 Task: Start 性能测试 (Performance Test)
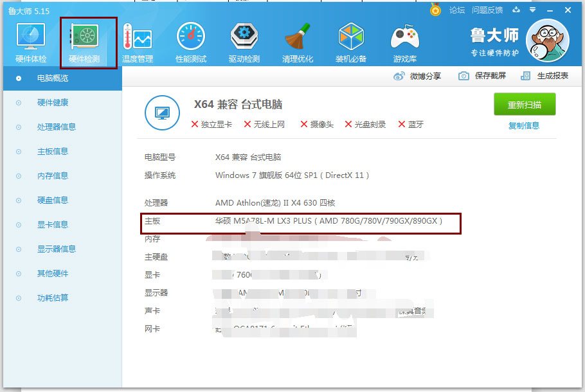pyautogui.click(x=190, y=40)
